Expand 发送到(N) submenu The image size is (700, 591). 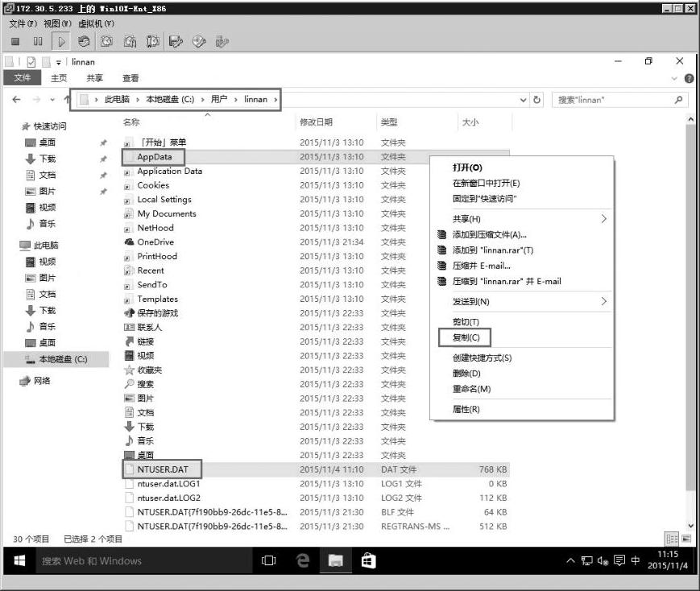click(522, 302)
